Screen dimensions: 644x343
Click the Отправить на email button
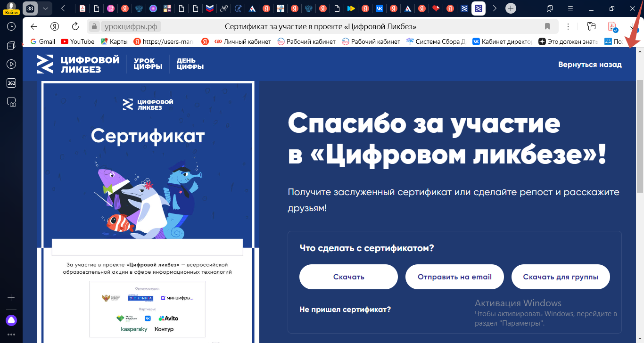(454, 277)
